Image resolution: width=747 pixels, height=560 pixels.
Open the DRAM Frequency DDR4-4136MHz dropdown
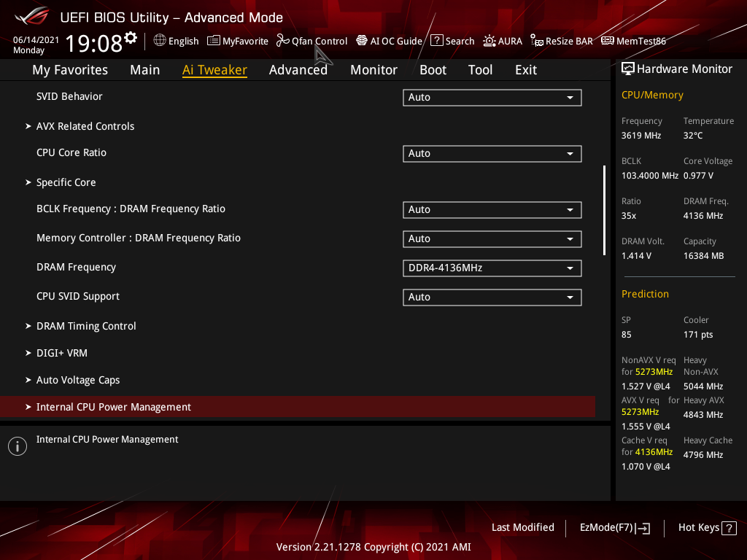click(x=492, y=268)
